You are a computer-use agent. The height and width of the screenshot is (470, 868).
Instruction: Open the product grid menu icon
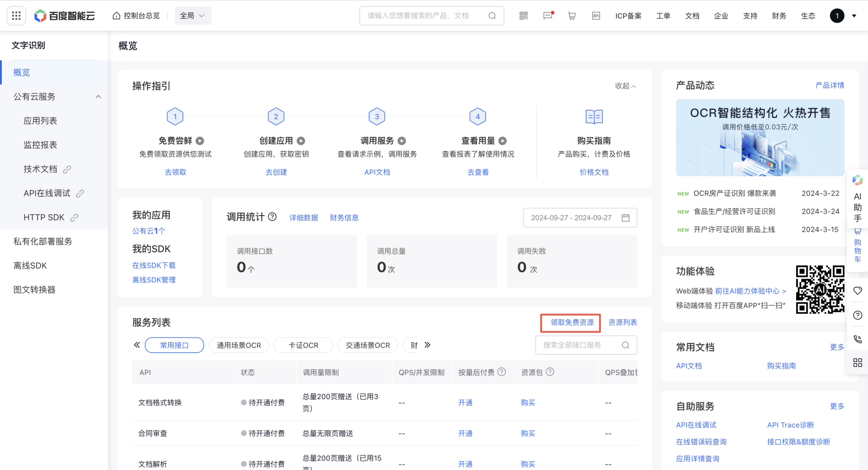click(16, 16)
